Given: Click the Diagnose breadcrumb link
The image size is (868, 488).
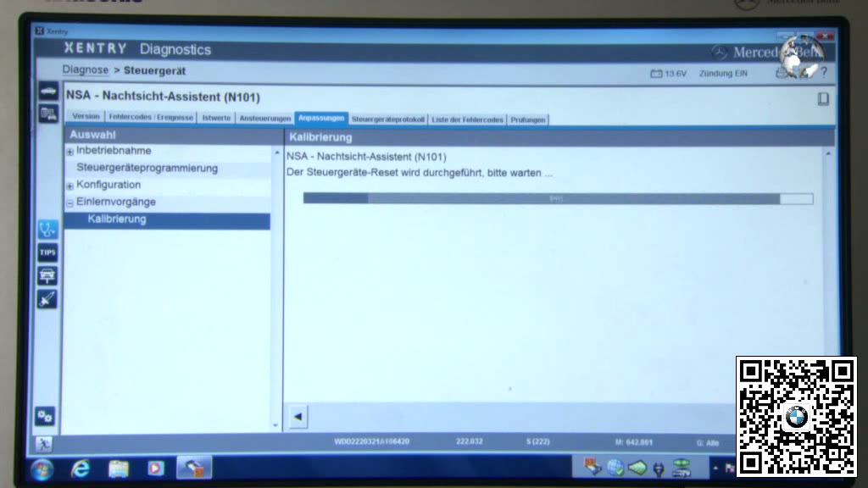Looking at the screenshot, I should coord(86,69).
